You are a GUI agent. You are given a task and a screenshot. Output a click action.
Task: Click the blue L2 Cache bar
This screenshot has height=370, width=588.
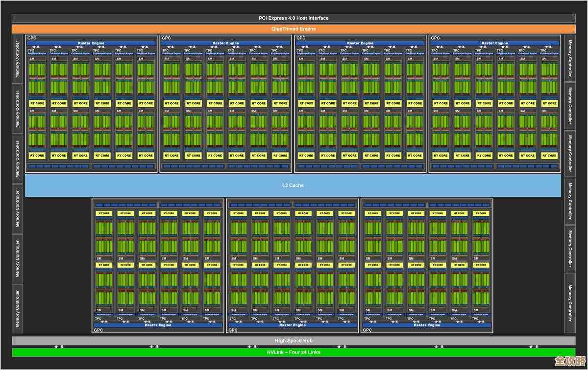pos(294,185)
